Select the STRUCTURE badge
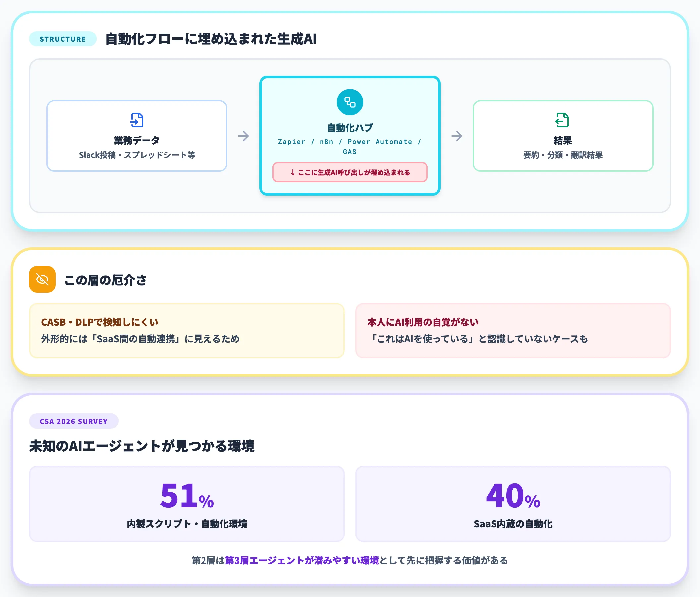The image size is (700, 597). [63, 39]
